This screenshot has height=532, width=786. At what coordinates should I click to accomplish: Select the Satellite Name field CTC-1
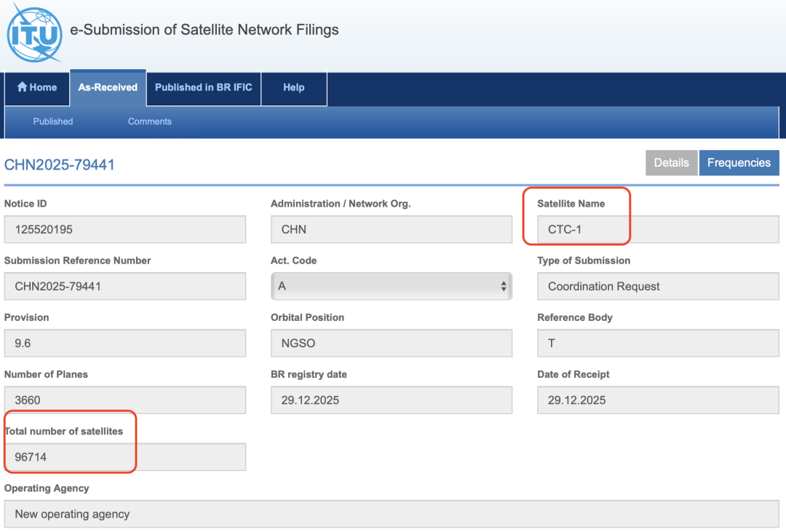(x=657, y=229)
